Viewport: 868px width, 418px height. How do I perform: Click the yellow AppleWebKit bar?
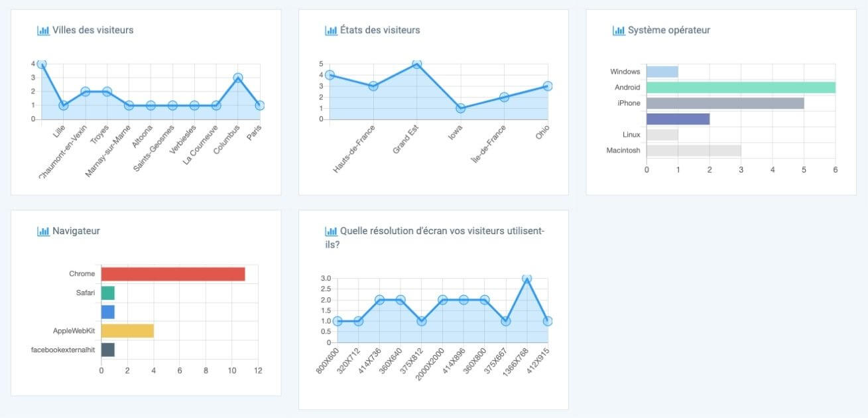[127, 330]
